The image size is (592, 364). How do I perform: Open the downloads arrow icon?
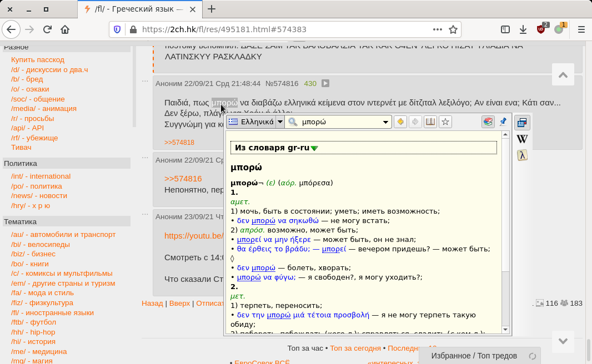[x=523, y=29]
